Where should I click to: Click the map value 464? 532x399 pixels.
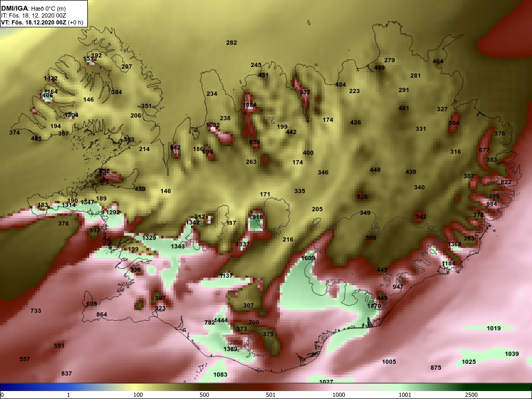438,61
